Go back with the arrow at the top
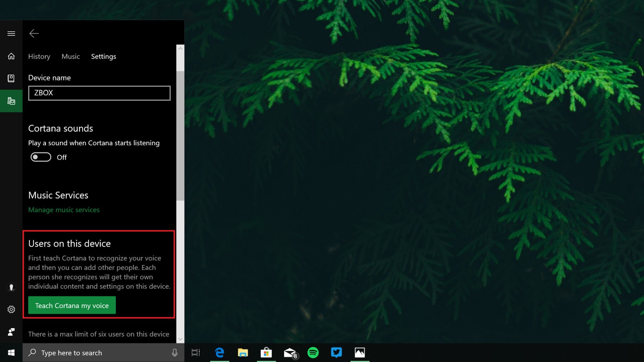 tap(34, 33)
